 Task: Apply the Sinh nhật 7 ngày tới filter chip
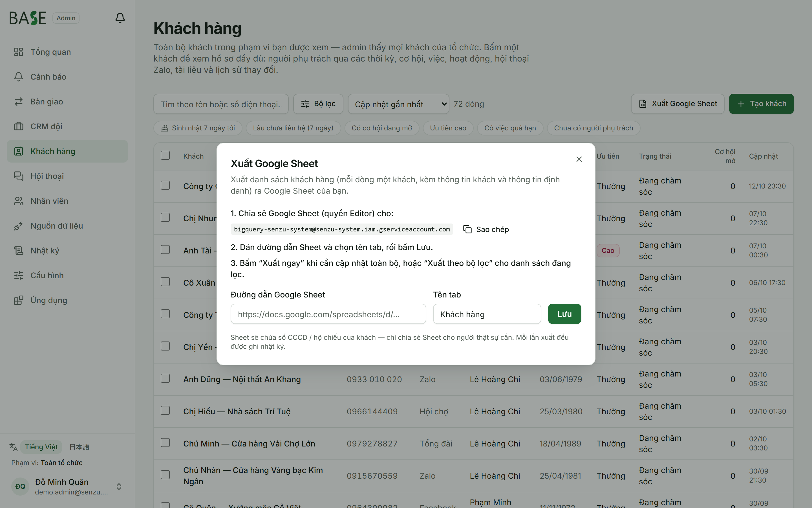pos(198,128)
